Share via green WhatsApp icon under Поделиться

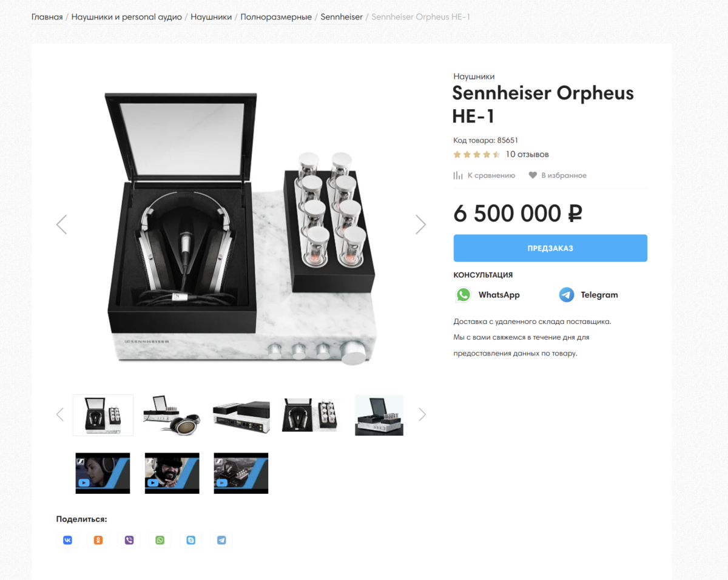[160, 540]
